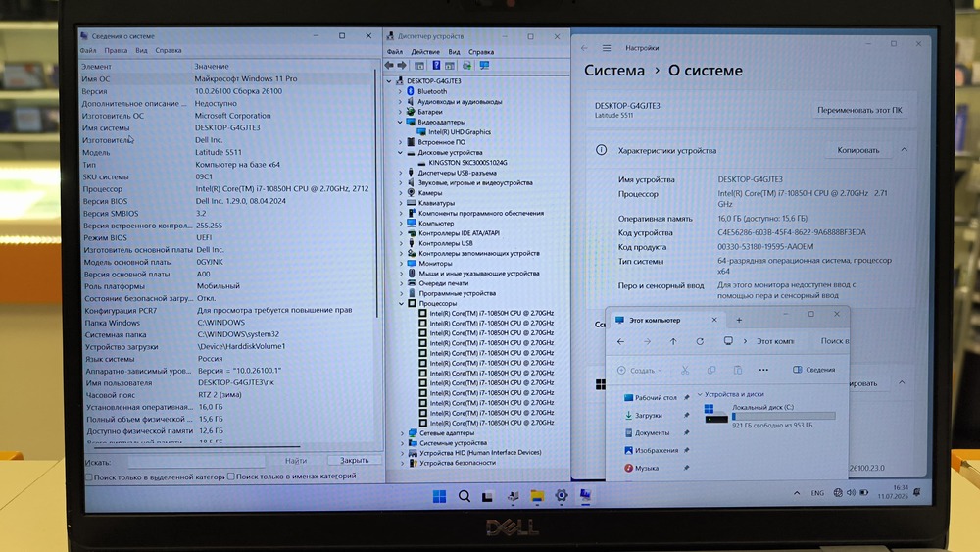Click the Найти button
980x552 pixels.
point(296,461)
